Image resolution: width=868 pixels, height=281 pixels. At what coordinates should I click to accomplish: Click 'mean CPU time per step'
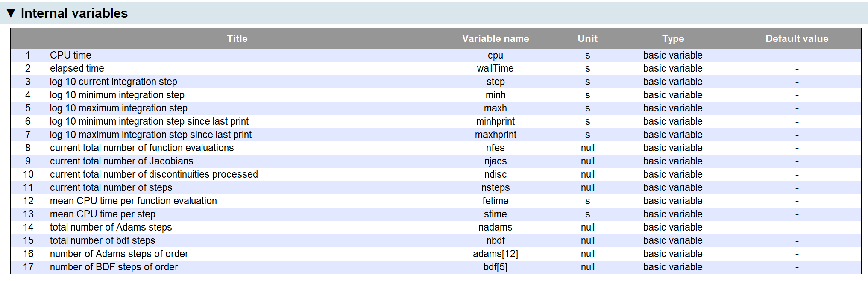[x=103, y=214]
